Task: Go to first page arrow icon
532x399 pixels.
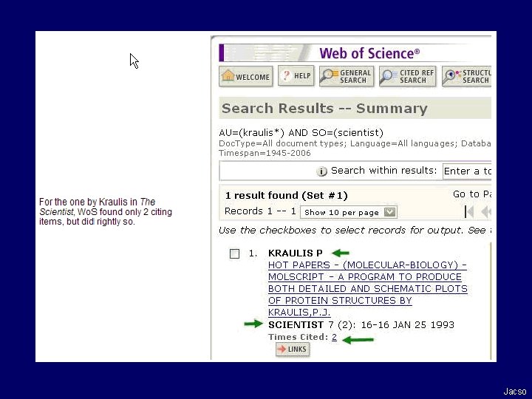Action: 469,212
